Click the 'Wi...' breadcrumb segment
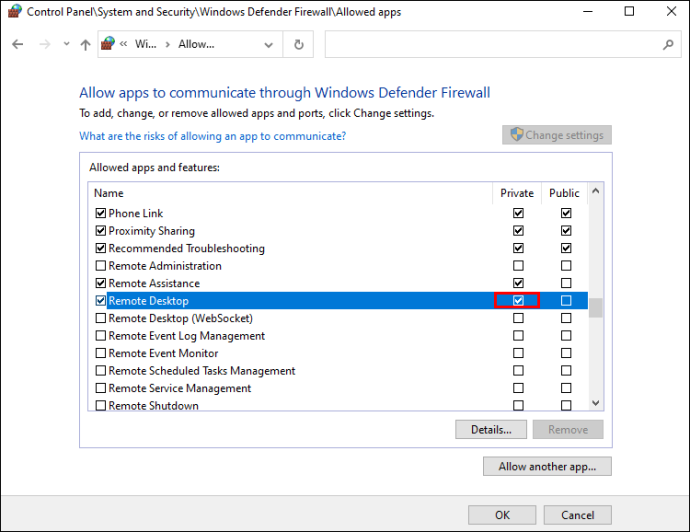The height and width of the screenshot is (532, 690). tap(145, 44)
